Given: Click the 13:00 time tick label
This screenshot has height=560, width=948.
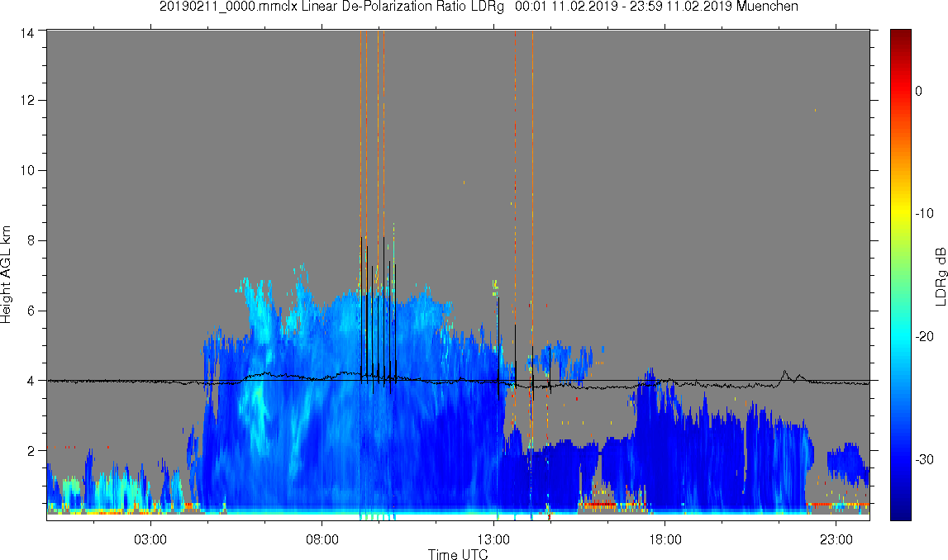Looking at the screenshot, I should click(493, 539).
